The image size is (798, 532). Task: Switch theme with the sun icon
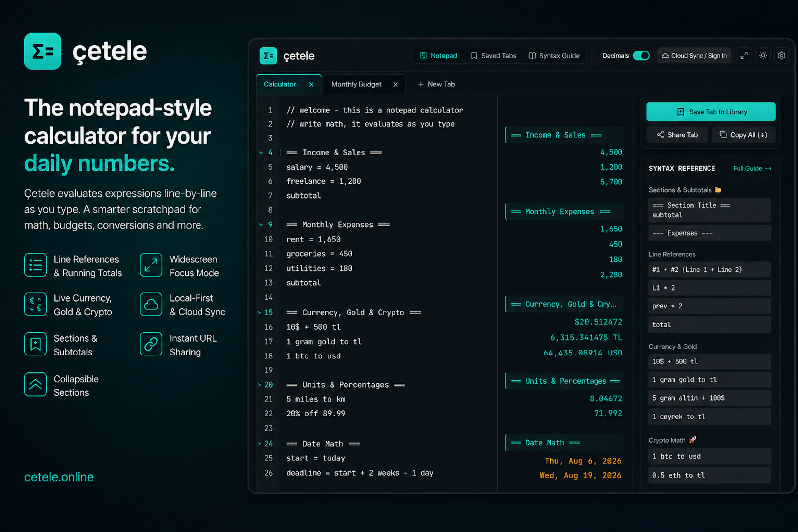(x=763, y=56)
